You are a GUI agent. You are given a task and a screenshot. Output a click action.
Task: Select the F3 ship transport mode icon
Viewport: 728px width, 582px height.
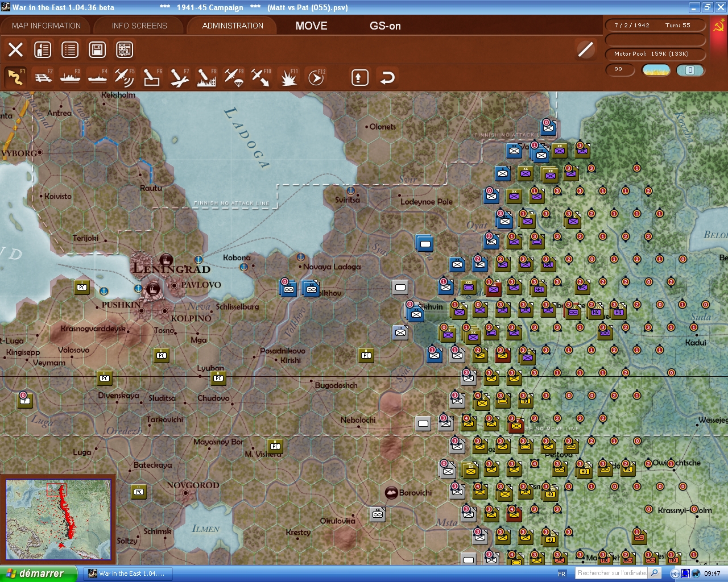pos(71,77)
